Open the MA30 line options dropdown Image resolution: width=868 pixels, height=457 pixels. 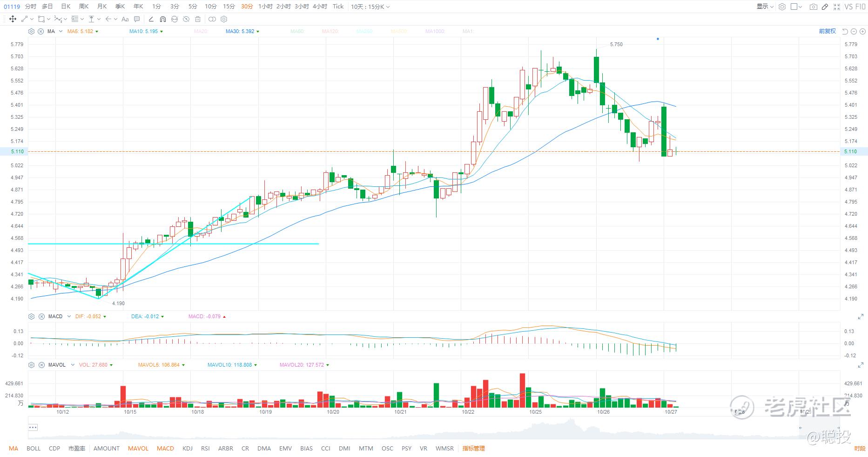pos(258,32)
